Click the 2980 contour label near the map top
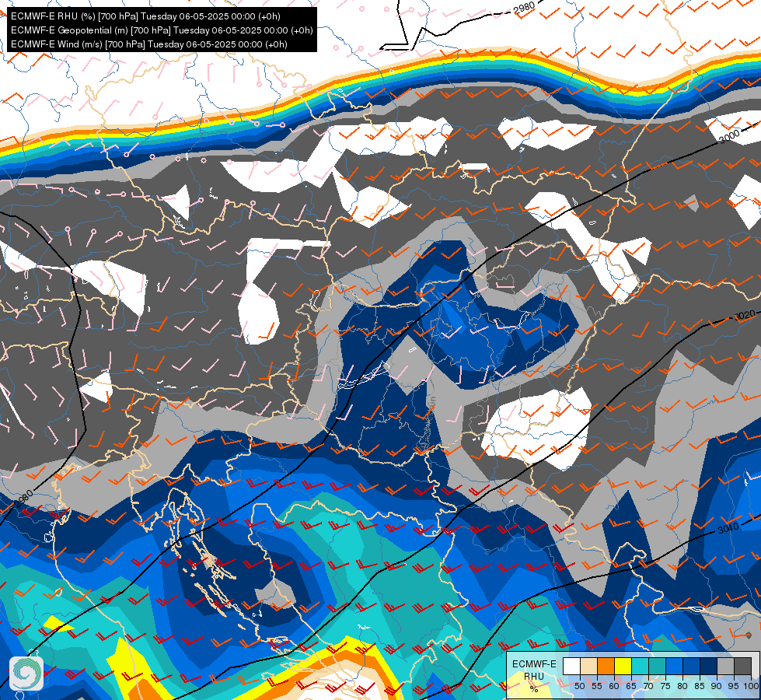The width and height of the screenshot is (761, 700). [x=524, y=9]
